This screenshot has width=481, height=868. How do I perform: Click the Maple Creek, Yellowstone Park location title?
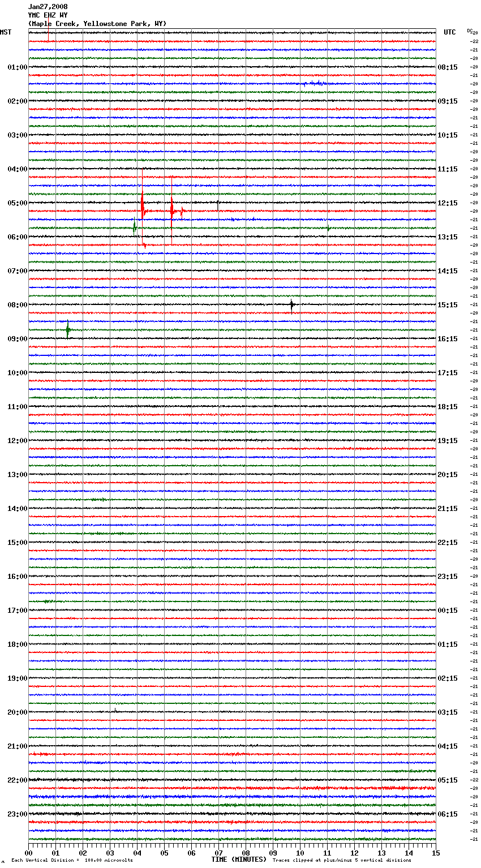click(97, 24)
